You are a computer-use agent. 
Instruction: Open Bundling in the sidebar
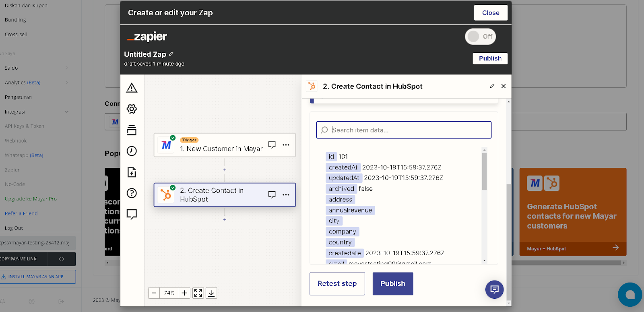click(x=15, y=20)
